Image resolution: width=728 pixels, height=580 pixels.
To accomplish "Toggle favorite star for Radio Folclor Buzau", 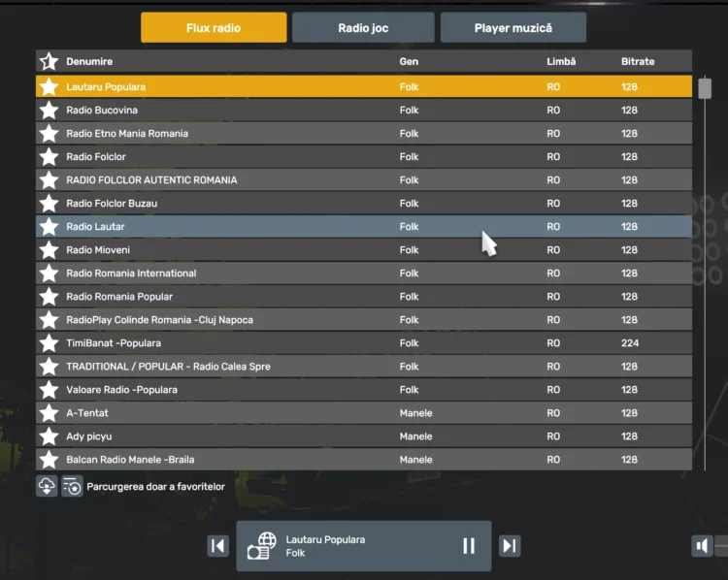I will point(49,204).
